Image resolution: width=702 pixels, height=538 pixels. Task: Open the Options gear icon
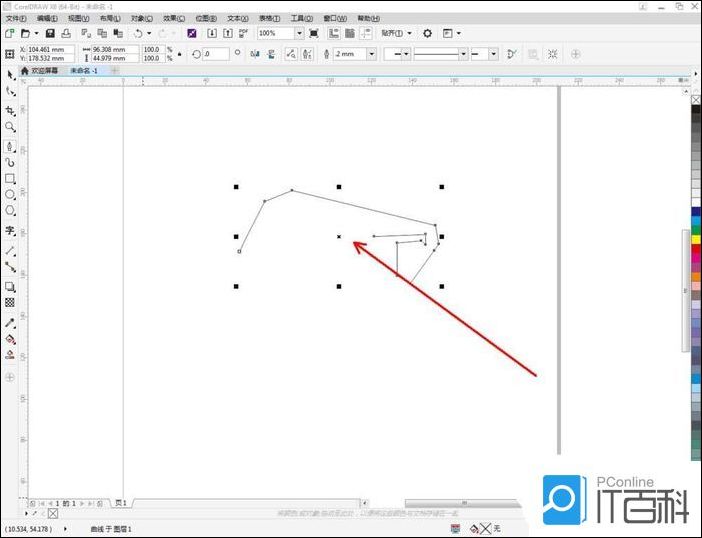coord(428,33)
